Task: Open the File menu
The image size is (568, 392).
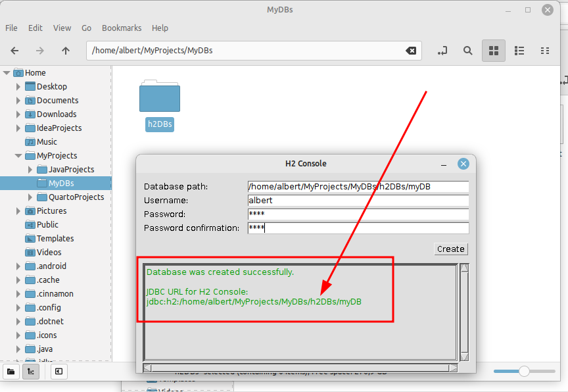Action: pos(11,28)
